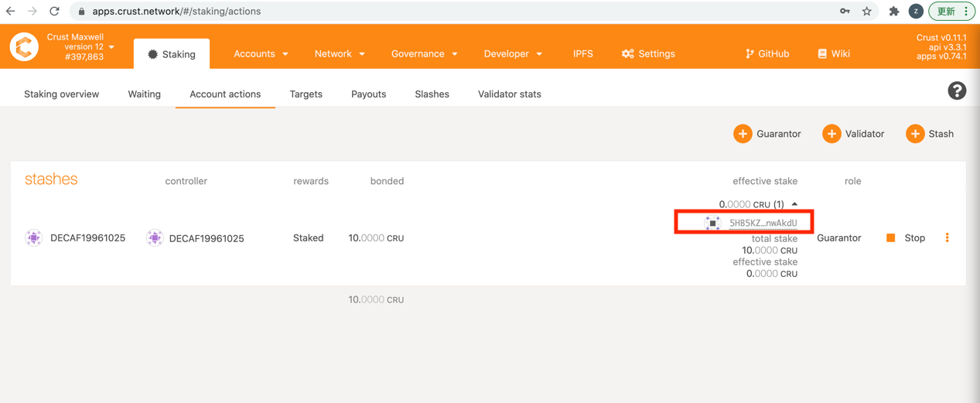The image size is (980, 403).
Task: Collapse the effective stake list arrow
Action: click(x=794, y=204)
